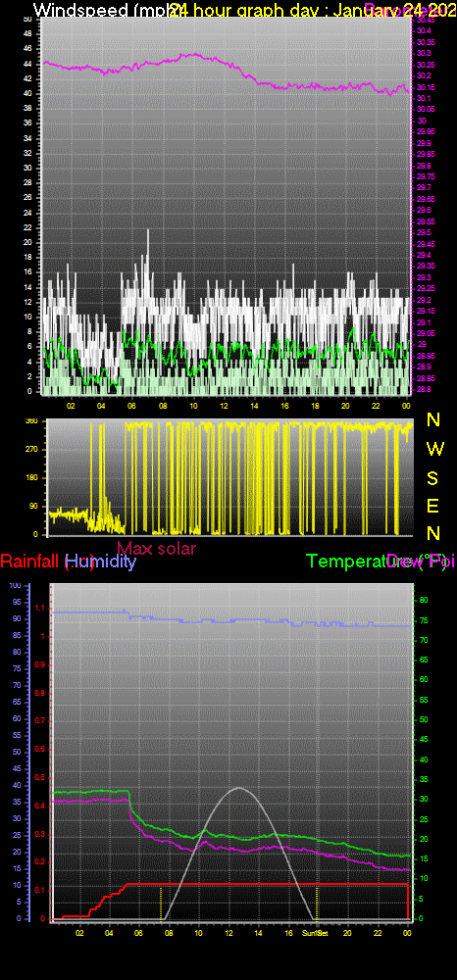Click the red "Rainfall" legend label
The image size is (457, 980).
30,562
